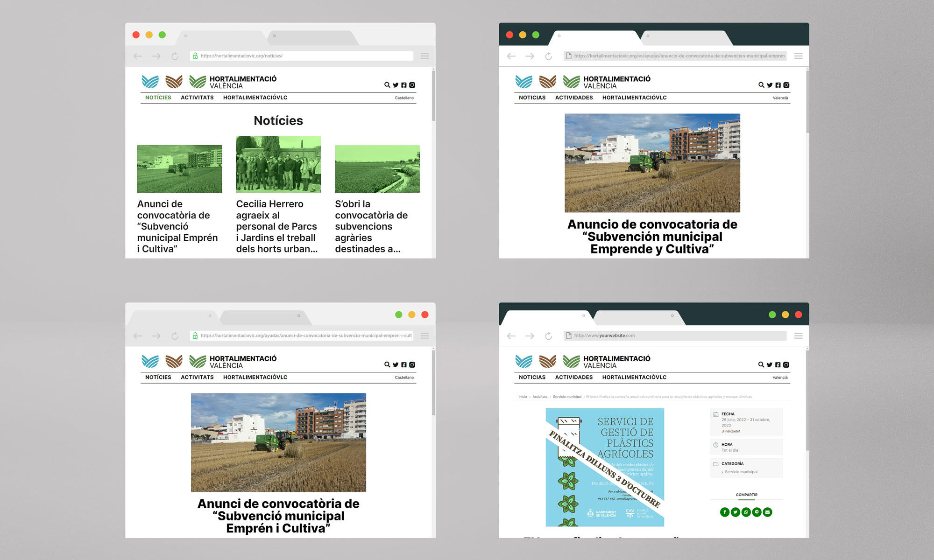Viewport: 934px width, 560px height.
Task: Open the S'obri la convocatòria article thumbnail
Action: point(377,169)
